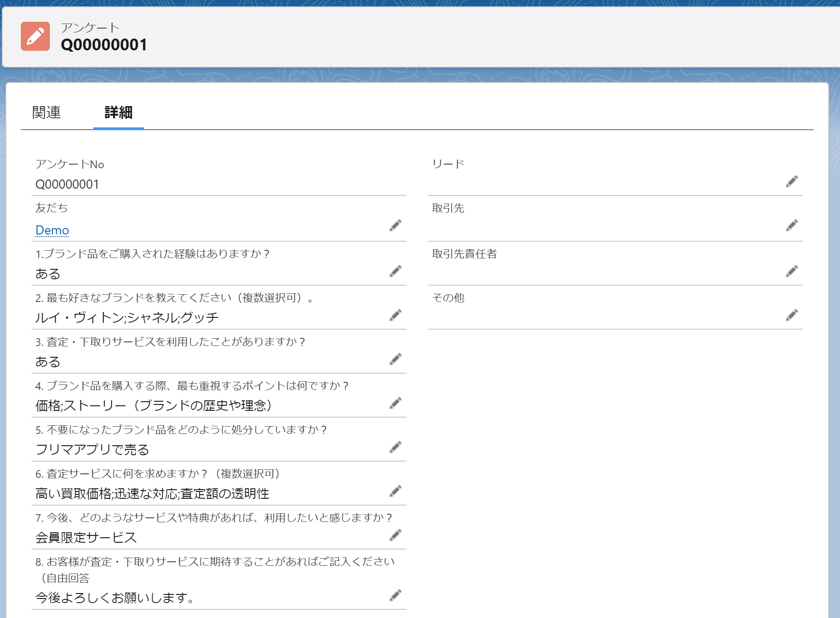Screen dimensions: 840x618
Task: Edit the 価格;ストーリー answer for question 4
Action: (x=395, y=403)
